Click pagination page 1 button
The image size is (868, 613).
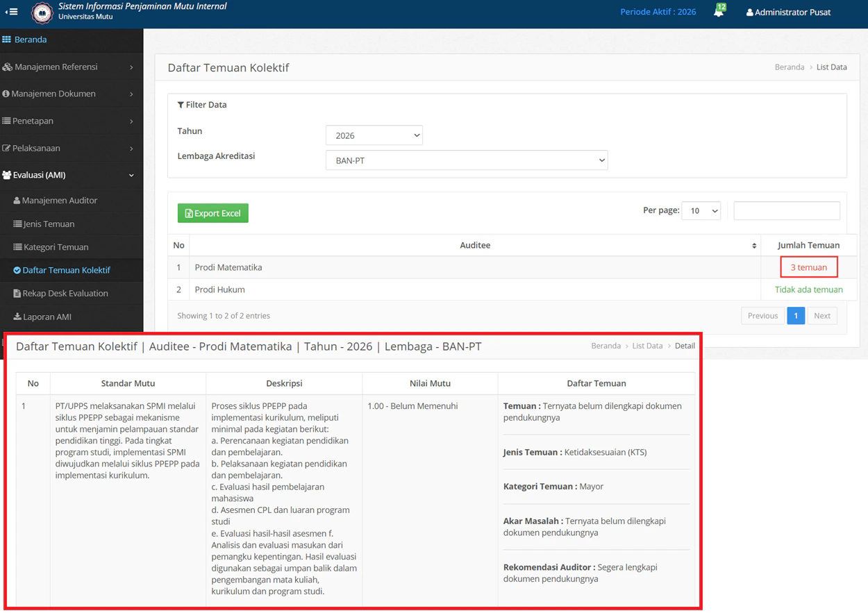point(796,316)
